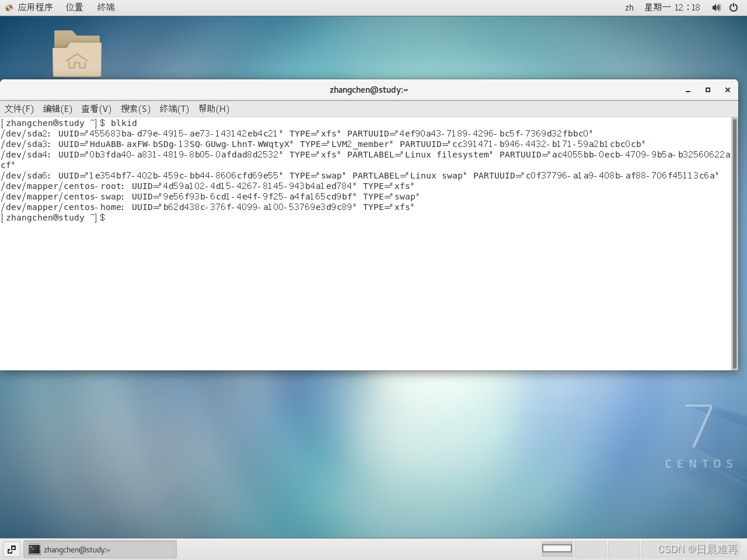
Task: Switch to the second workspace in the switcher
Action: pos(590,548)
